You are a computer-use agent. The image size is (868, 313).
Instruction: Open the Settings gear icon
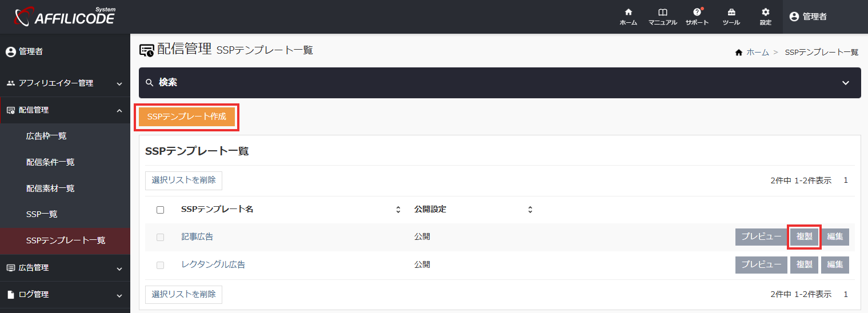pos(765,13)
